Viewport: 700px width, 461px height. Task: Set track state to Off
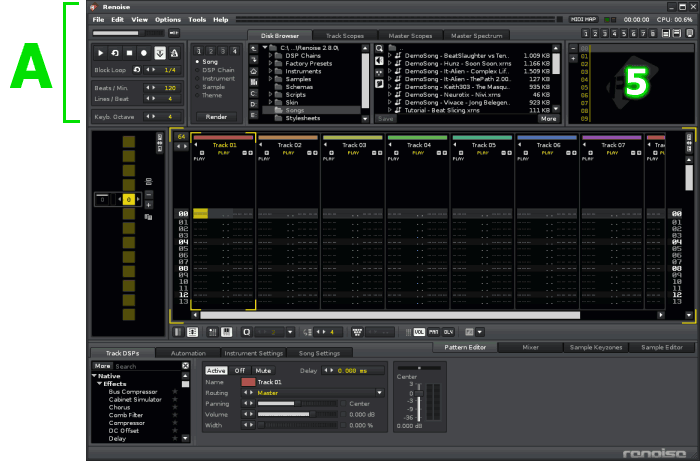pos(240,370)
